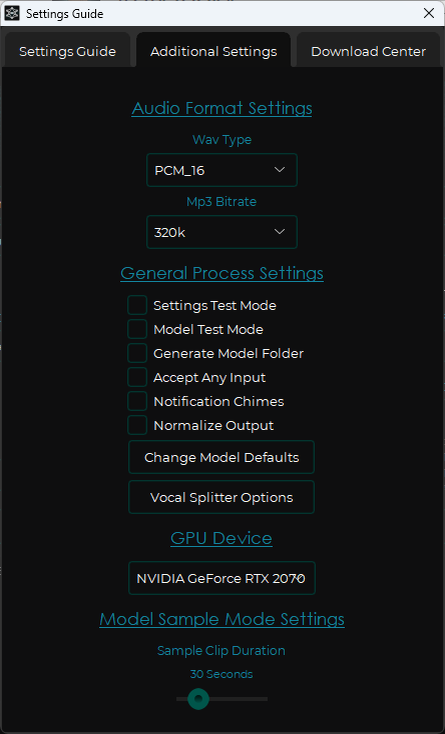445x734 pixels.
Task: Check the Normalize Output box
Action: 138,425
